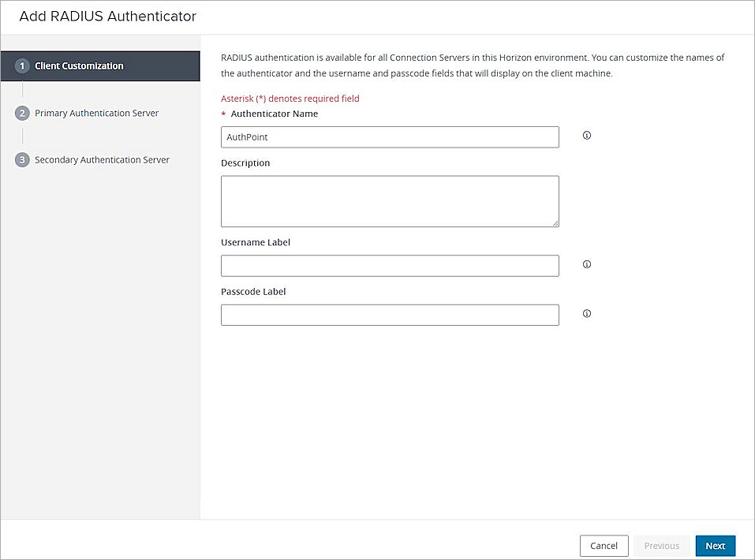
Task: Click the Add RADIUS Authenticator title
Action: tap(107, 16)
